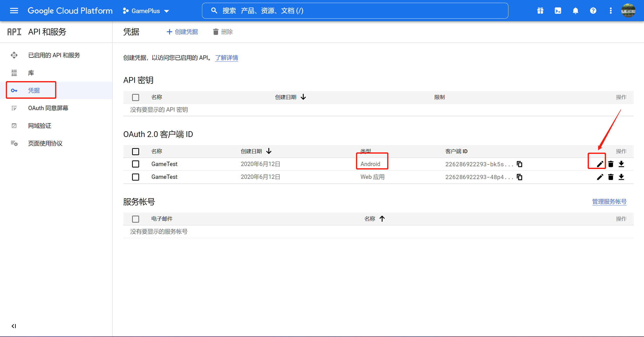644x337 pixels.
Task: Open the 了解详情 link
Action: pos(226,58)
